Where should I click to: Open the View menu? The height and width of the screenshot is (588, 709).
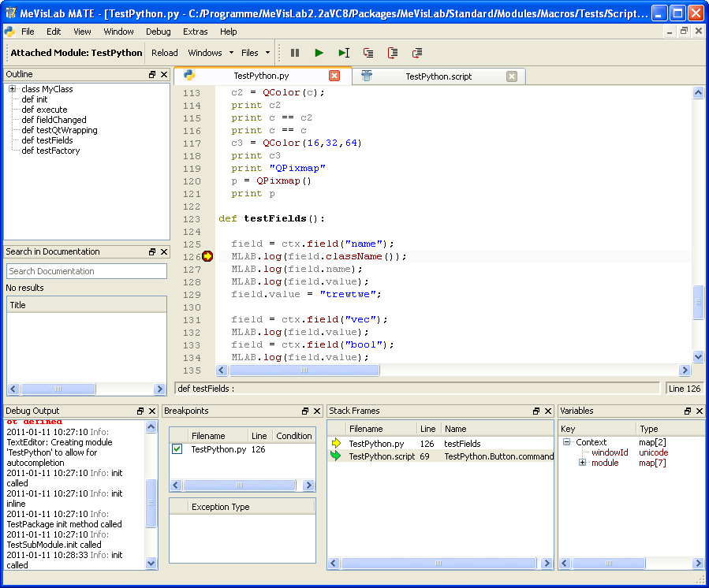coord(82,32)
